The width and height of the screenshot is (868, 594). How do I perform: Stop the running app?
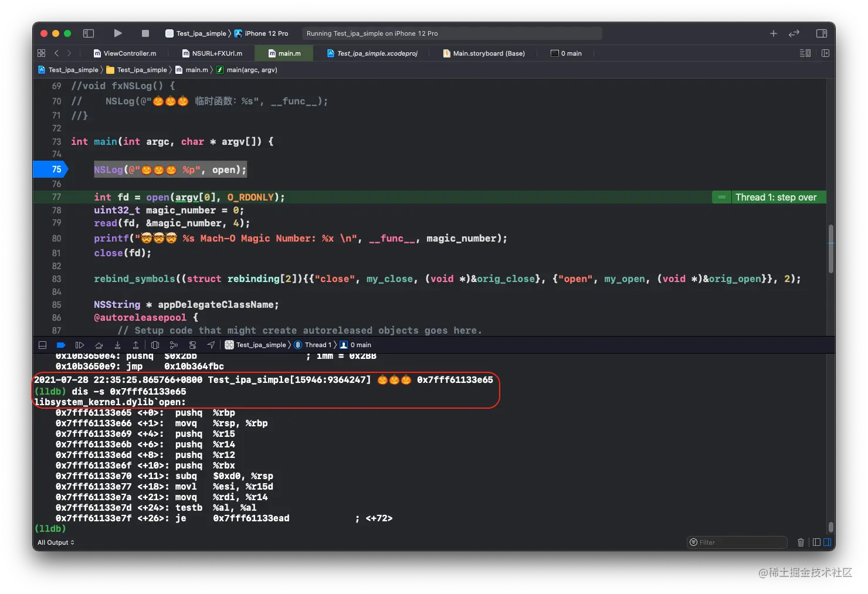pos(145,33)
